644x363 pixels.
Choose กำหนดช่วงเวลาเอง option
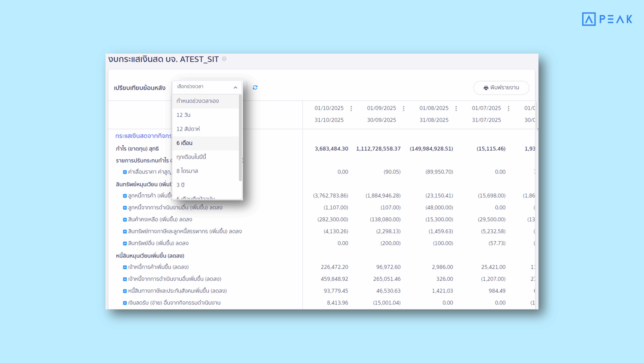197,101
